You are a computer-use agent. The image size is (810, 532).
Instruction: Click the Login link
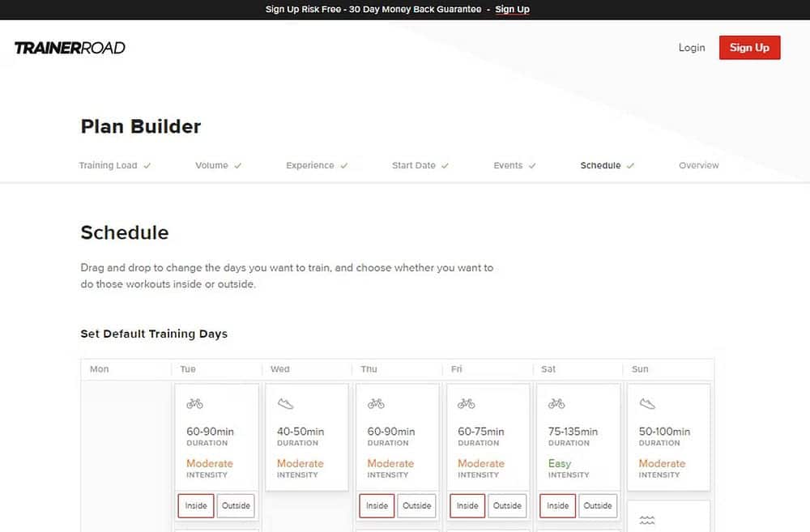[691, 48]
